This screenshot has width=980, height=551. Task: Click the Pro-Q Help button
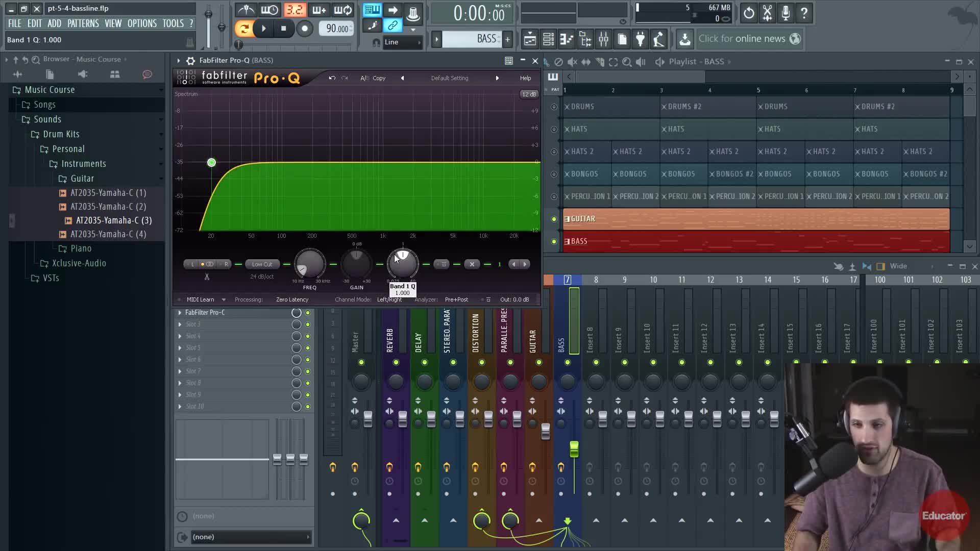525,78
